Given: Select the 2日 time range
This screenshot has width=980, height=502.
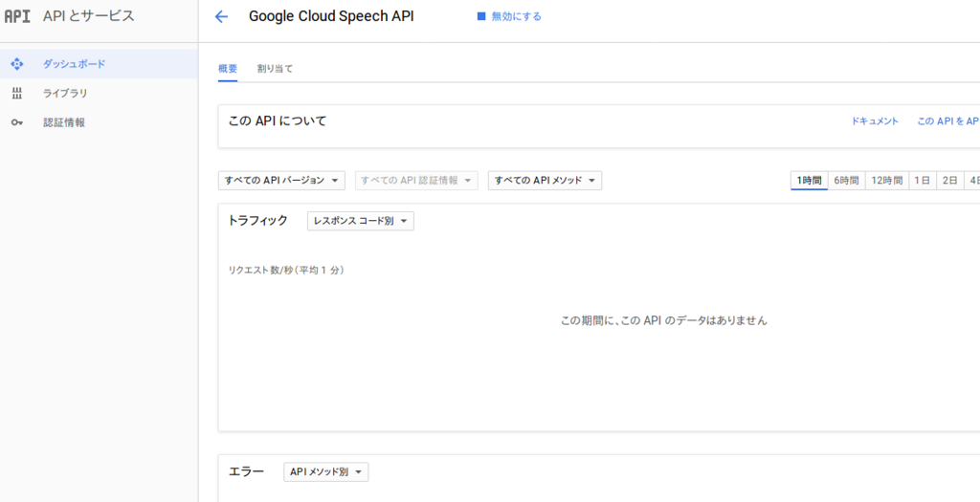Looking at the screenshot, I should pyautogui.click(x=950, y=181).
